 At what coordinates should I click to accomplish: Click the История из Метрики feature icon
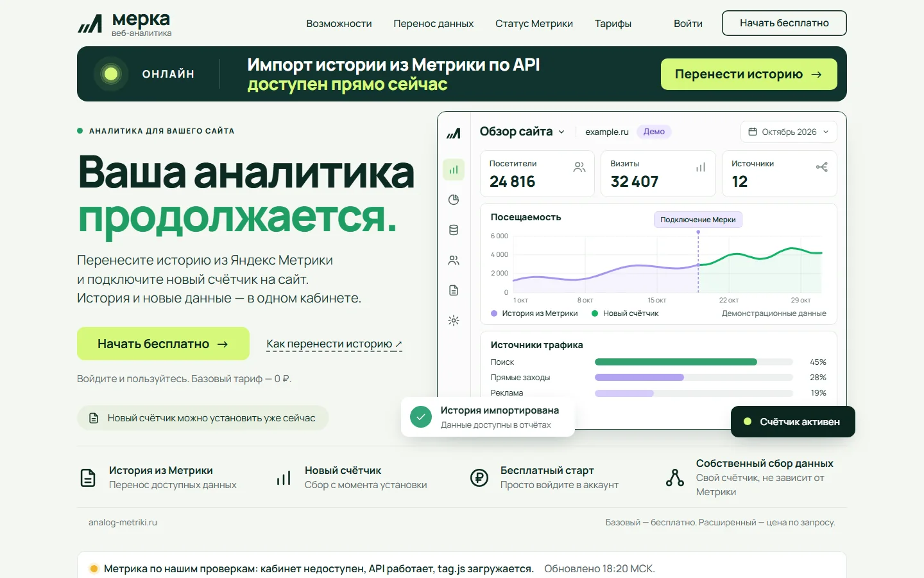pyautogui.click(x=88, y=478)
